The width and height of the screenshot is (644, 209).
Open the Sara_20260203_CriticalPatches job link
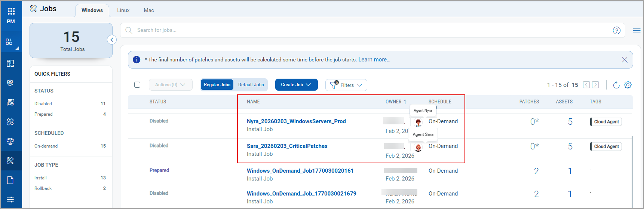click(x=287, y=146)
